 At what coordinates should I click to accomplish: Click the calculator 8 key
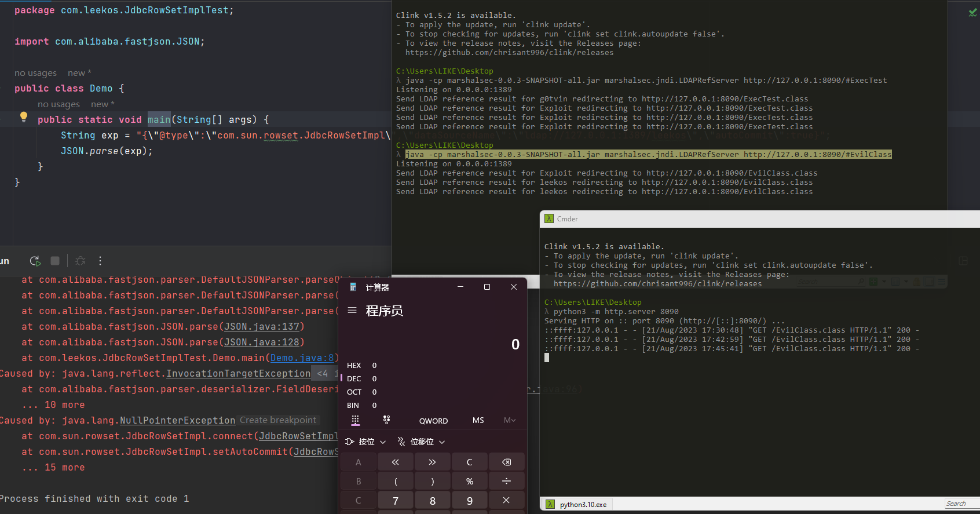pyautogui.click(x=433, y=500)
